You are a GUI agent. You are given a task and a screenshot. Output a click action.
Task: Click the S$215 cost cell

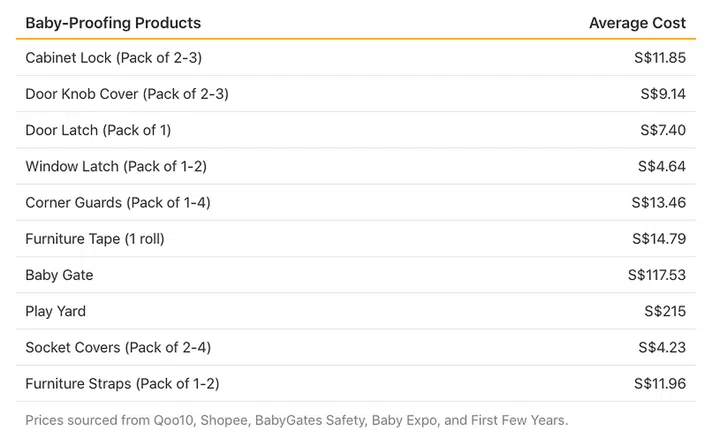665,311
